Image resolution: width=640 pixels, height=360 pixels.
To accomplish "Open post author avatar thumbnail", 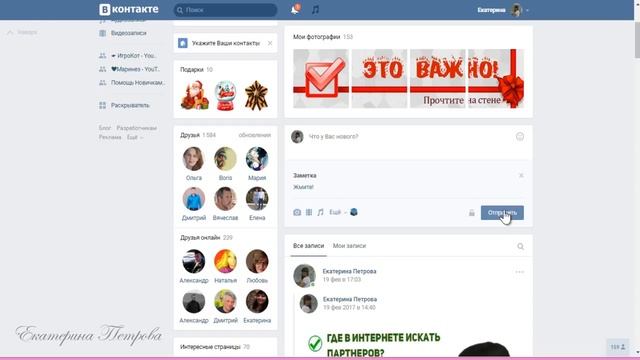I will [304, 276].
